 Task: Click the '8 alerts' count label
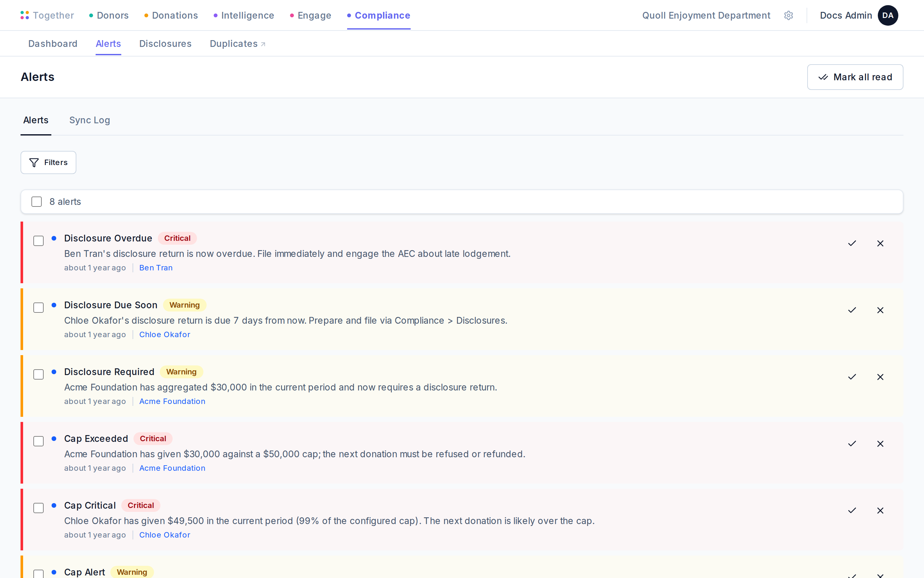click(x=65, y=202)
